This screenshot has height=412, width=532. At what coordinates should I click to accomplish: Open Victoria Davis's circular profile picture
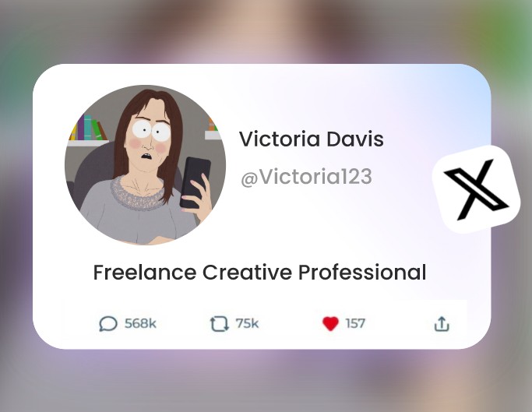(145, 165)
